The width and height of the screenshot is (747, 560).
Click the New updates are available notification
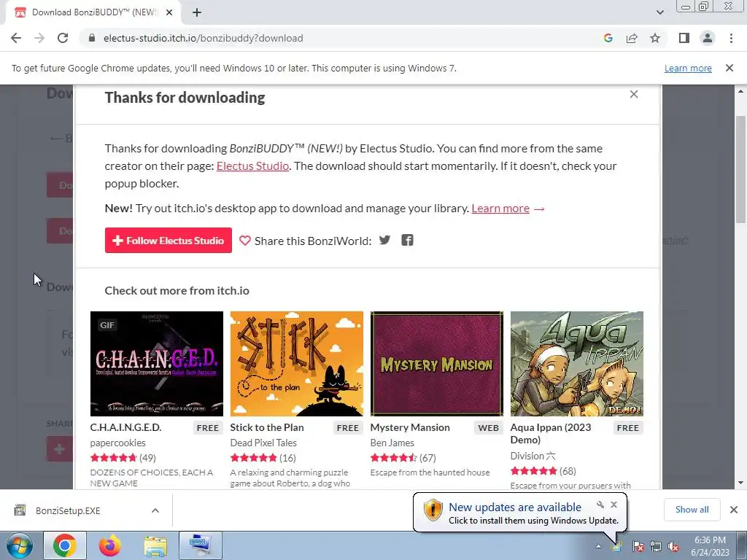(x=520, y=513)
